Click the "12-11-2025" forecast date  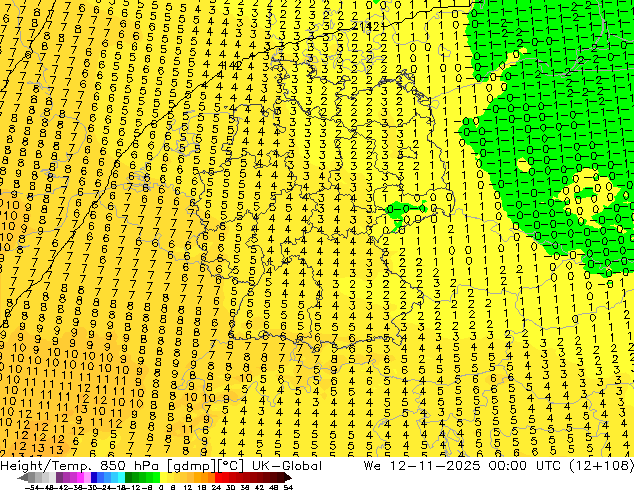coord(435,465)
